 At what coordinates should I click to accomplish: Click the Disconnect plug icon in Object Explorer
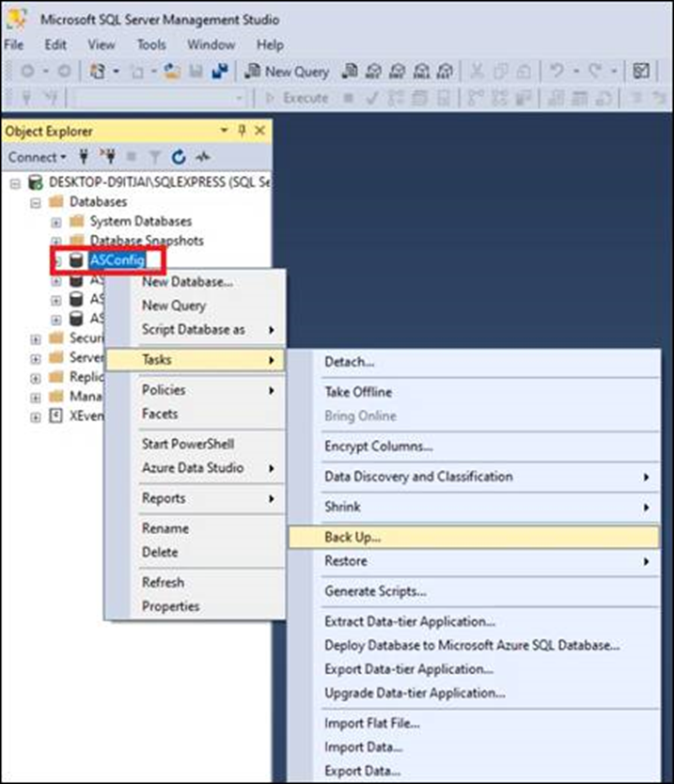(x=107, y=158)
